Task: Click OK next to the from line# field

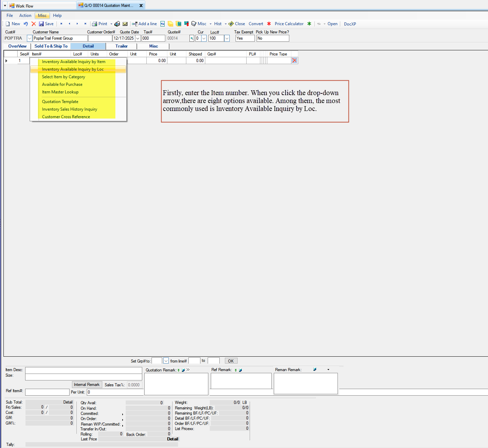Action: point(231,360)
